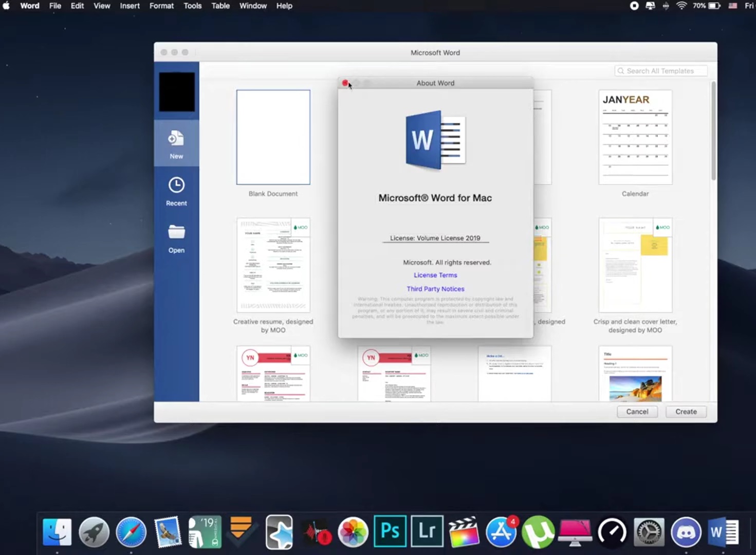756x555 pixels.
Task: Click the Open folder icon in sidebar
Action: [176, 232]
